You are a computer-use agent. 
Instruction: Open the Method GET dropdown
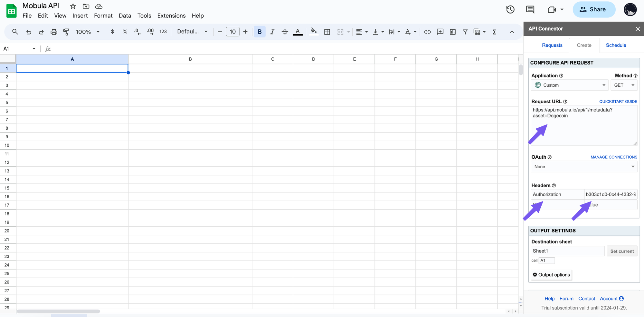point(624,85)
